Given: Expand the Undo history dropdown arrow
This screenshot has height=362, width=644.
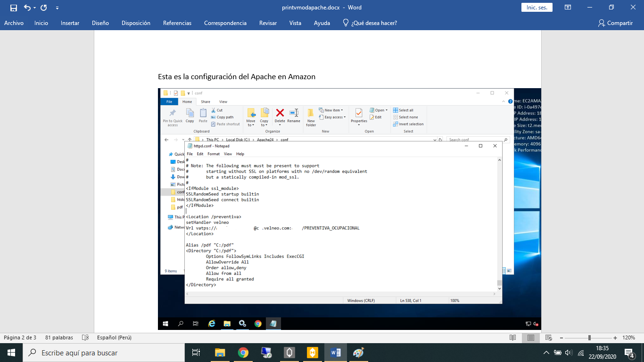Looking at the screenshot, I should click(35, 8).
